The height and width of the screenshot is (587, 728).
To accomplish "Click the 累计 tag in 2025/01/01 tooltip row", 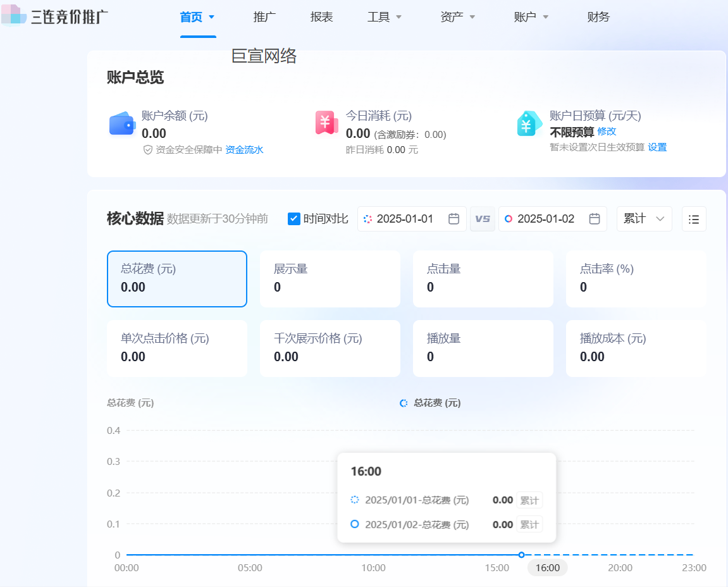I will [x=529, y=500].
